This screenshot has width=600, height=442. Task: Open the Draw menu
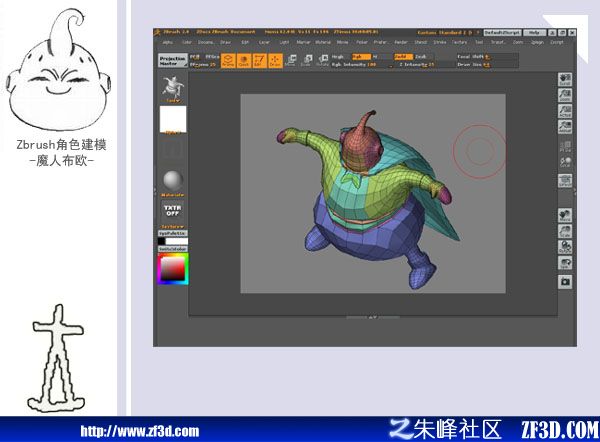(226, 42)
